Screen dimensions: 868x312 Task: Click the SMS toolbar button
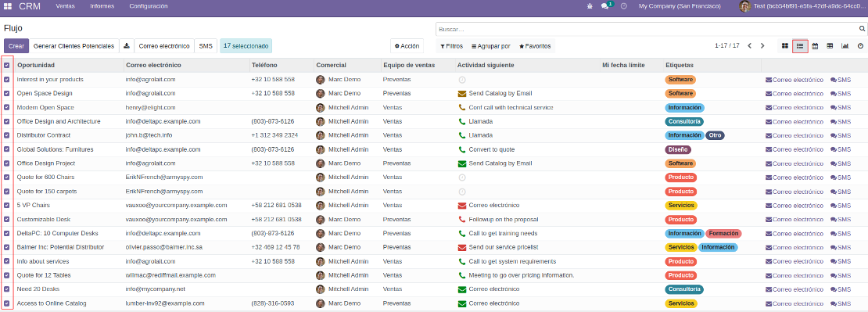206,46
